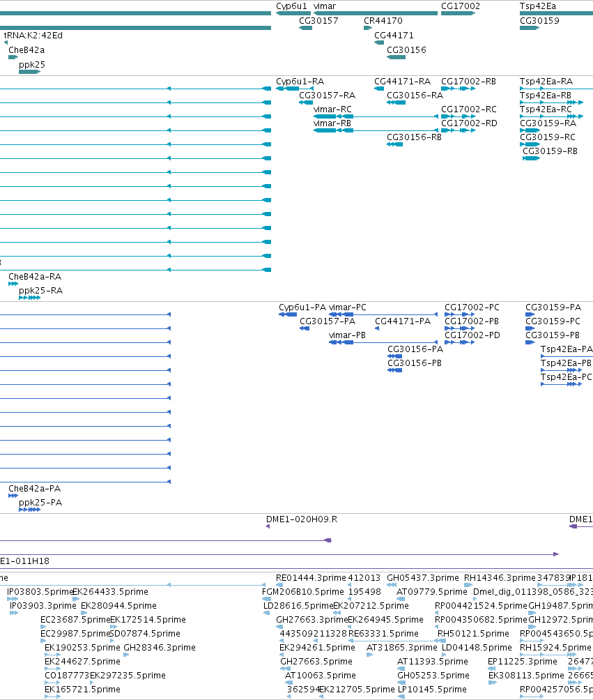Click the Tsp42Ea-PC CDS label
Screen dimensions: 593x700
tap(567, 377)
